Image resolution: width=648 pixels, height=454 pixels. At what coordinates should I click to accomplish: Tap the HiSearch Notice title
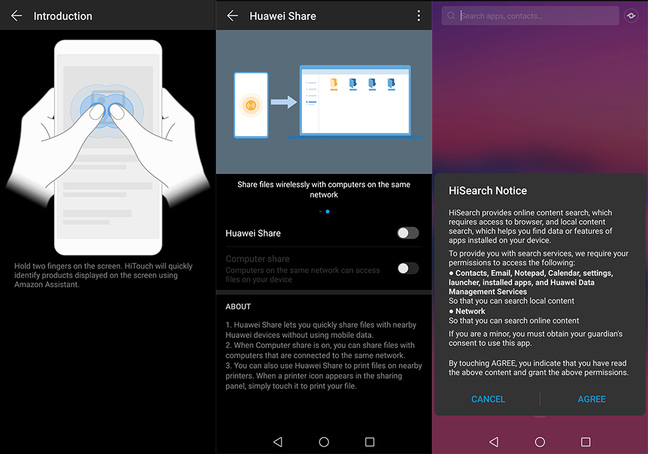(x=488, y=190)
